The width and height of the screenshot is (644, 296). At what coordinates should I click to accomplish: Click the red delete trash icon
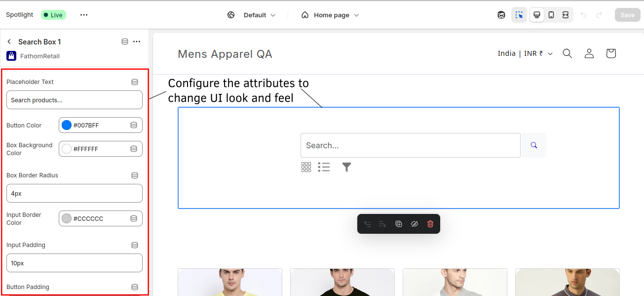[430, 223]
